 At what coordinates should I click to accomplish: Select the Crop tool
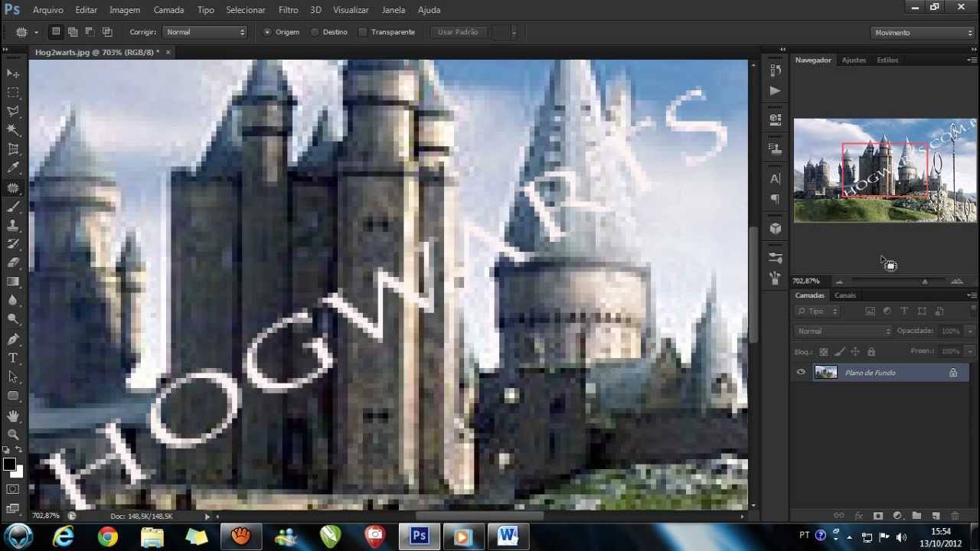pyautogui.click(x=13, y=150)
